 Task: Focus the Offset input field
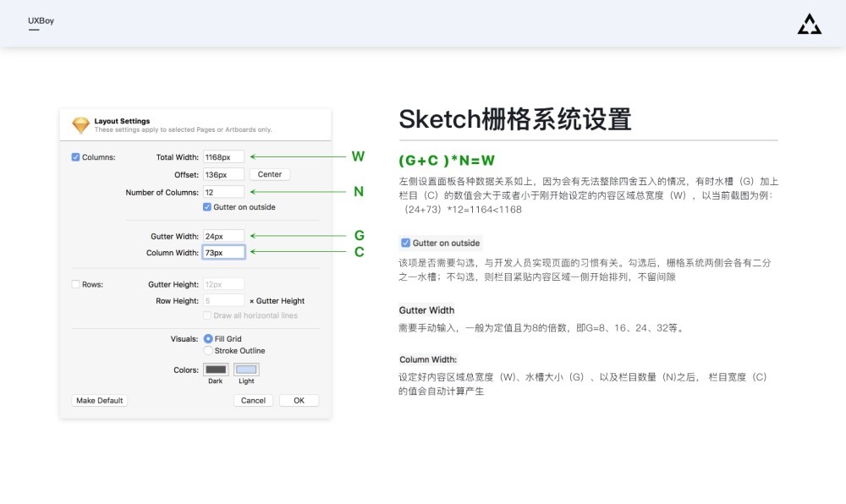coord(223,174)
